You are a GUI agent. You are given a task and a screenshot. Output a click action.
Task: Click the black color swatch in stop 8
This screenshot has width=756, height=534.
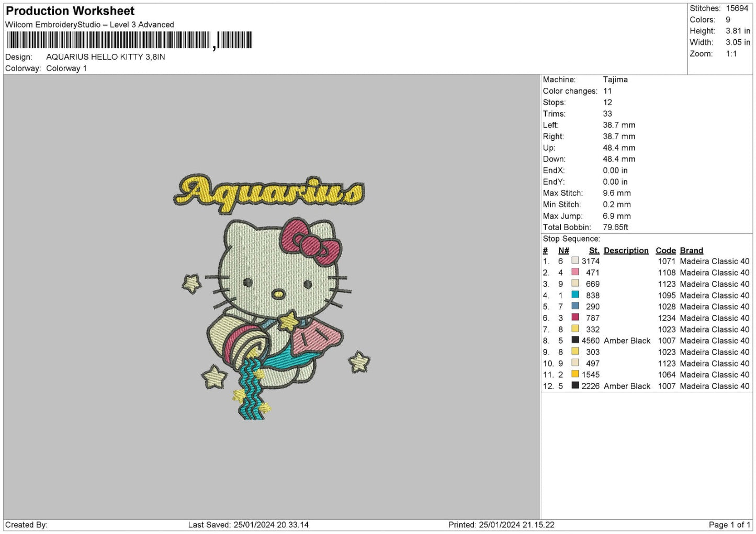(x=575, y=340)
